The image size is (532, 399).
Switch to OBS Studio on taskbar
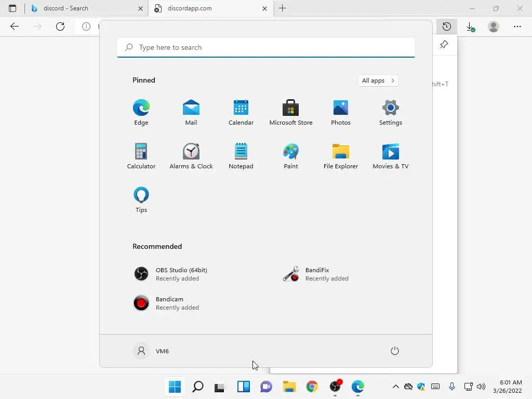pos(335,387)
